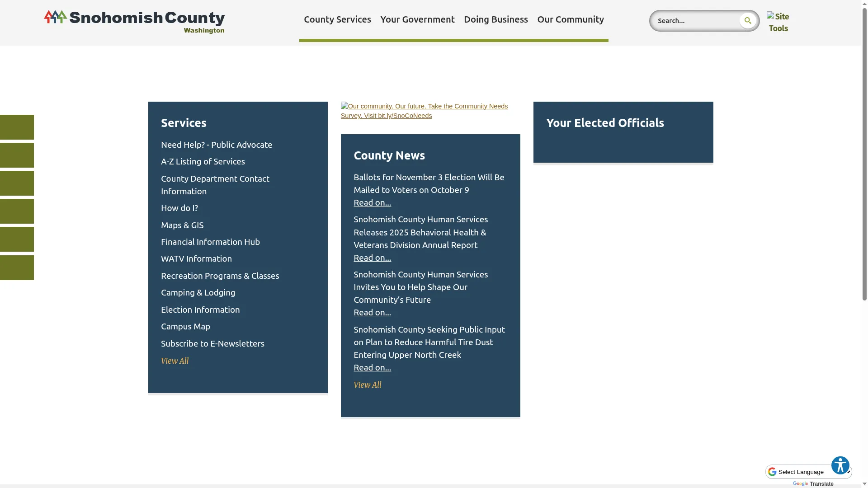Open A-Z Listing of Services
This screenshot has width=868, height=488.
(203, 162)
